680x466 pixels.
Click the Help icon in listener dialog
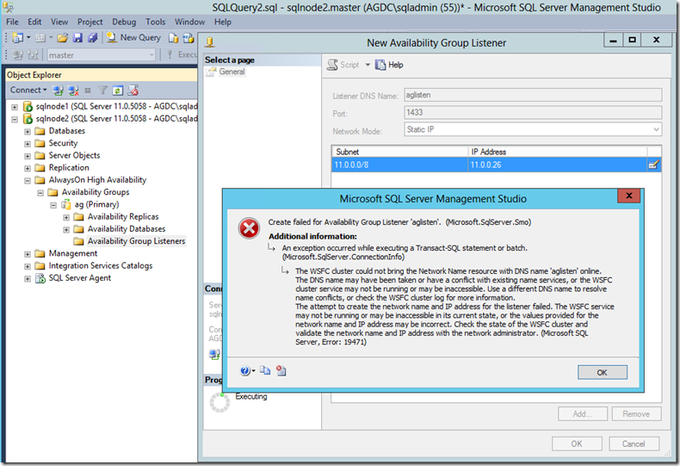coord(380,65)
